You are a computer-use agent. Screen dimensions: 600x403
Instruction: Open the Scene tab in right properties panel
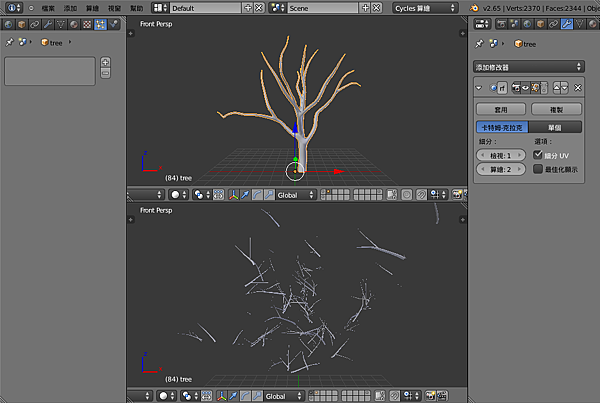514,24
